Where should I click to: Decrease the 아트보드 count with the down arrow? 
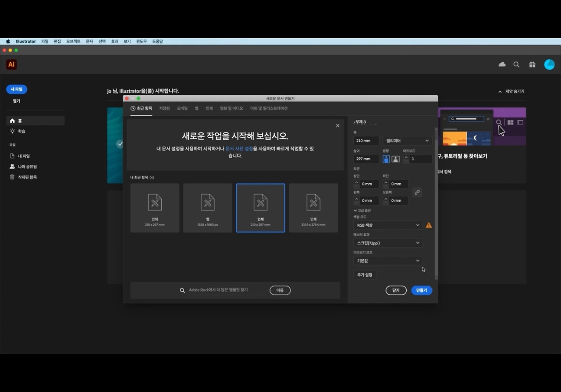(406, 161)
